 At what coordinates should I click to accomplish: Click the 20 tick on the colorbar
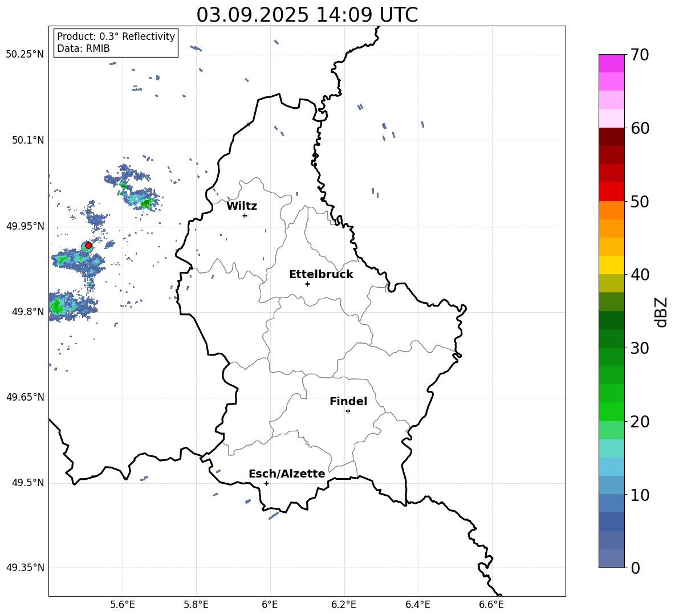pyautogui.click(x=640, y=422)
